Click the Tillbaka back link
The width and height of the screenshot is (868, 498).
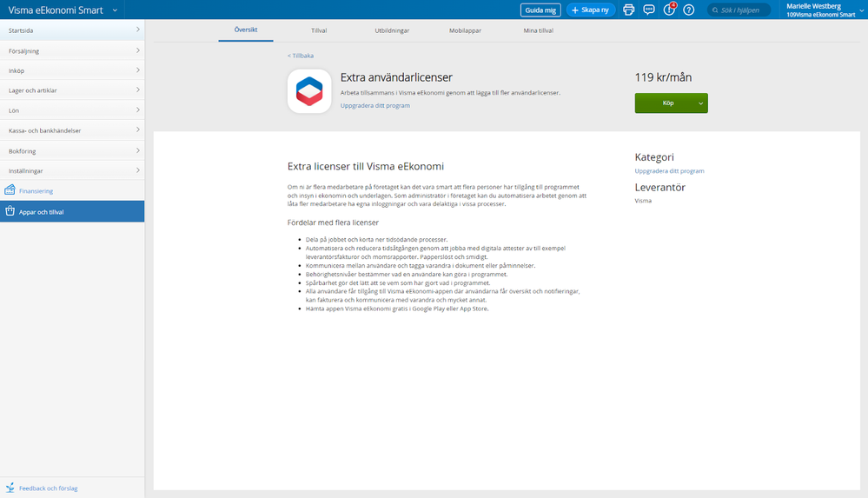click(301, 56)
